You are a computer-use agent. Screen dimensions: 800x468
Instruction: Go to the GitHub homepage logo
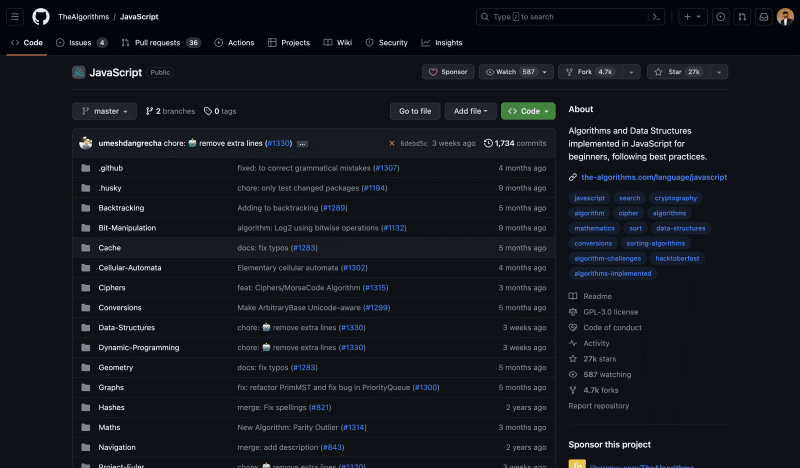coord(41,17)
